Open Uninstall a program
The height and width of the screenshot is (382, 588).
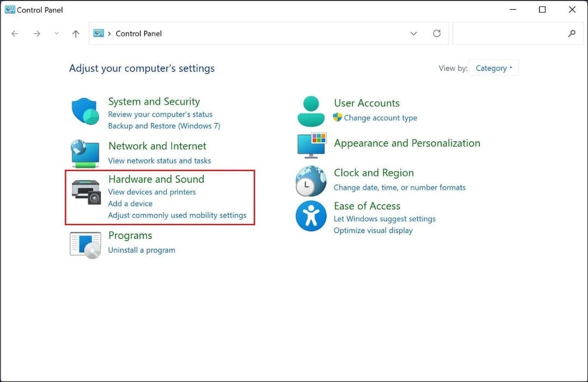pos(142,250)
